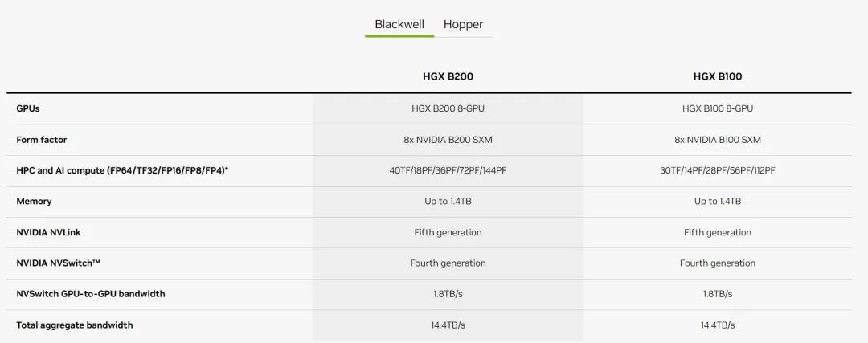Switch to the Hopper tab

(463, 24)
